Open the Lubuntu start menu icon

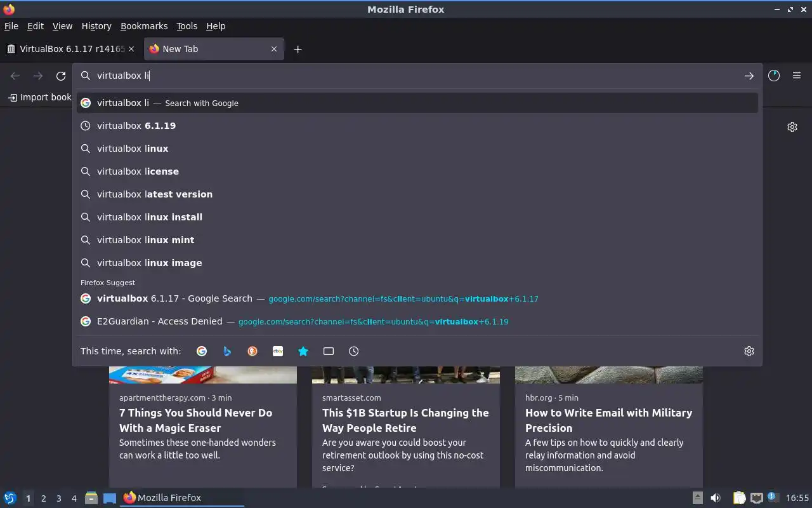tap(10, 498)
